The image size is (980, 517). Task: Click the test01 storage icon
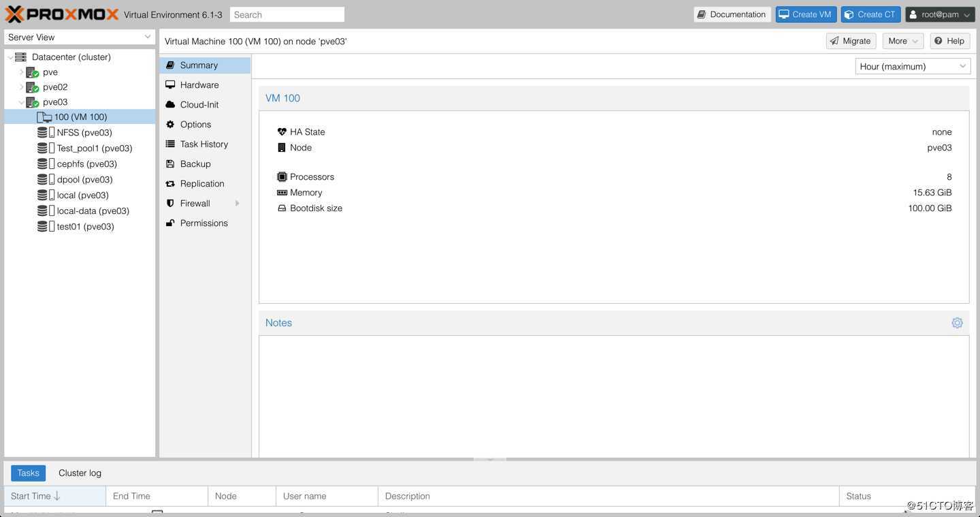pos(46,227)
